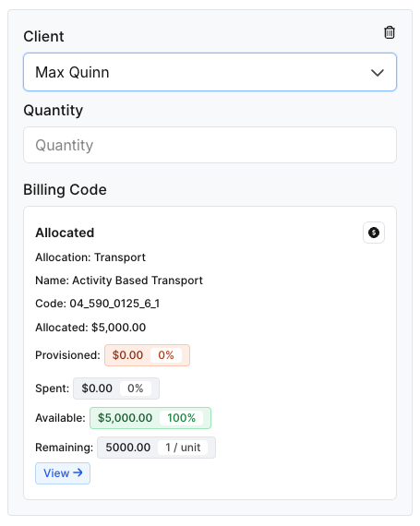Click the Quantity label above the field
This screenshot has height=526, width=420.
53,111
